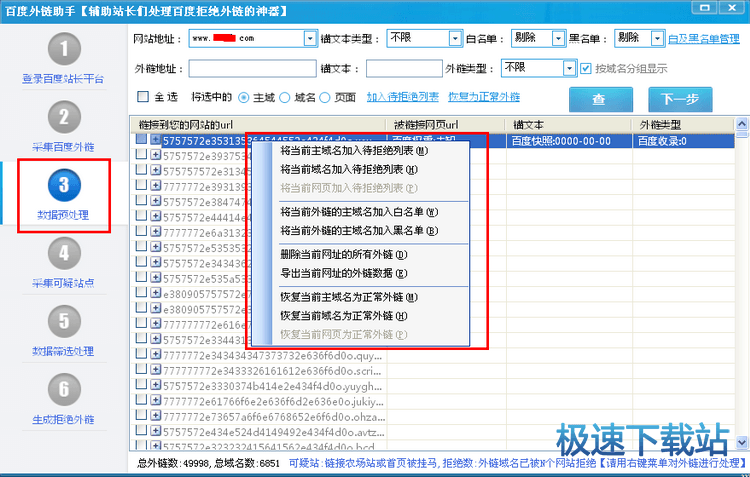Check the box for row 777777772e3433326161...
Screen dimensions: 750x477
click(141, 369)
